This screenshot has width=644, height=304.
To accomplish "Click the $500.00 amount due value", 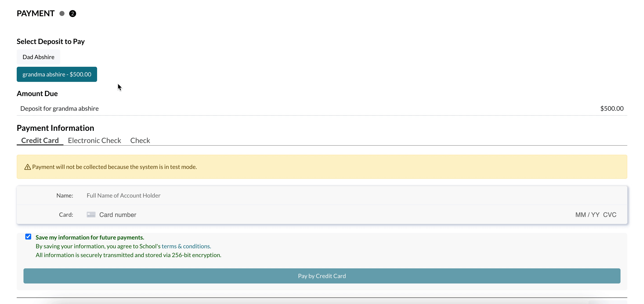I will pyautogui.click(x=612, y=108).
